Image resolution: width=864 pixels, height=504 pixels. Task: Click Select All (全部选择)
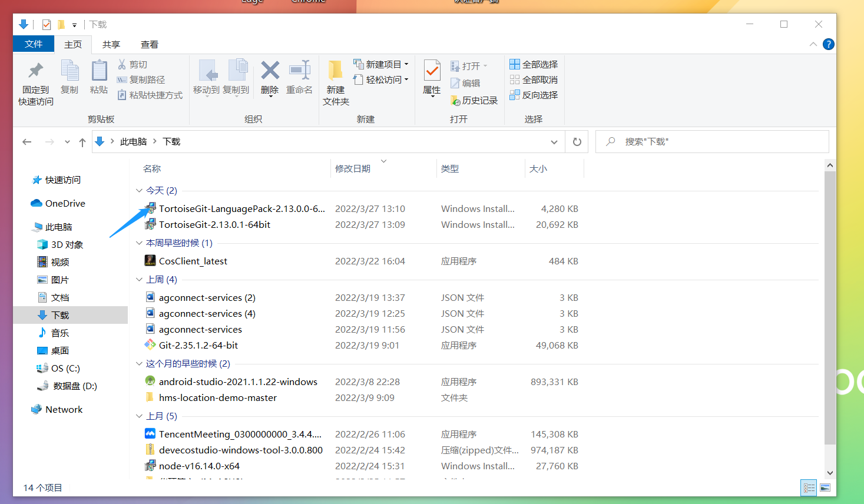534,64
